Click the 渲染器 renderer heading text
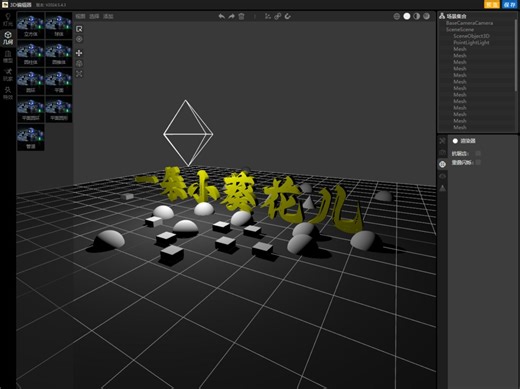 point(468,141)
